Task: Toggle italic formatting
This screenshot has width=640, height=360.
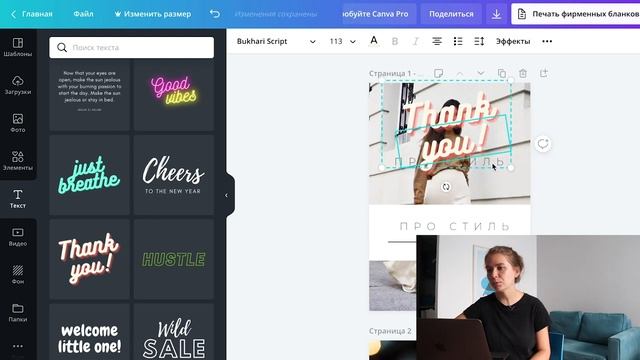Action: tap(416, 41)
